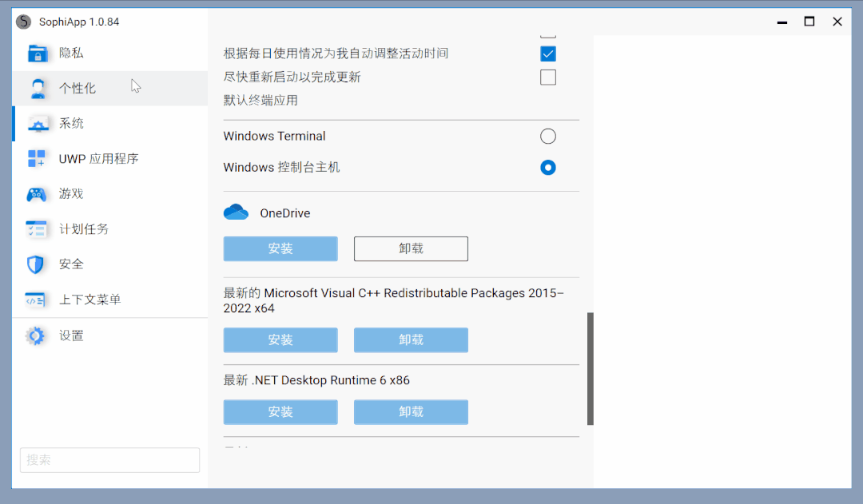The height and width of the screenshot is (504, 863).
Task: Click the Windows Terminal label text
Action: click(x=275, y=136)
